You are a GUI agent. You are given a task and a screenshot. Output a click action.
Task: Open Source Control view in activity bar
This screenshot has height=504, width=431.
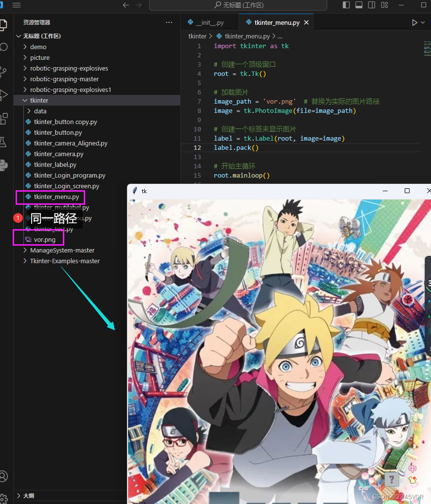[3, 71]
